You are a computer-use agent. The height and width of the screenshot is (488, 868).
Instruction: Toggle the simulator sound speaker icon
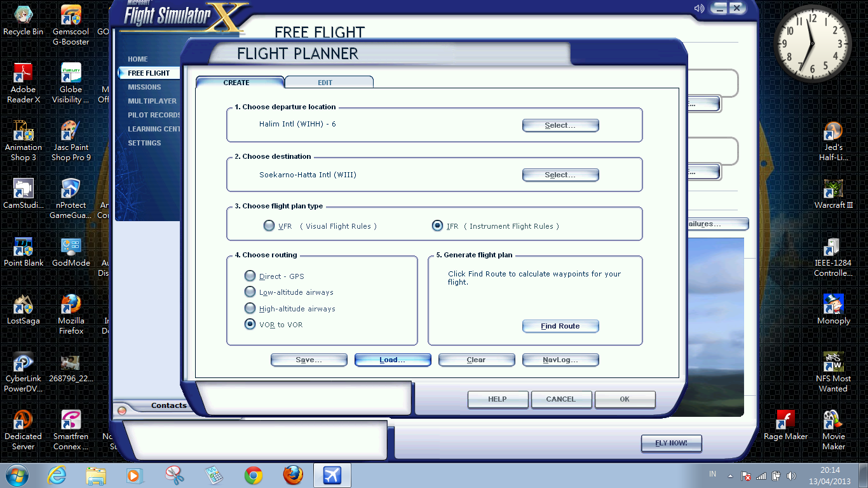coord(700,8)
